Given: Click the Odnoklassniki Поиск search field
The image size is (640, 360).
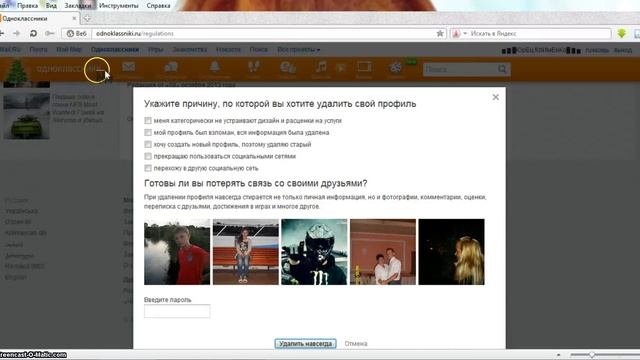Looking at the screenshot, I should (x=460, y=69).
